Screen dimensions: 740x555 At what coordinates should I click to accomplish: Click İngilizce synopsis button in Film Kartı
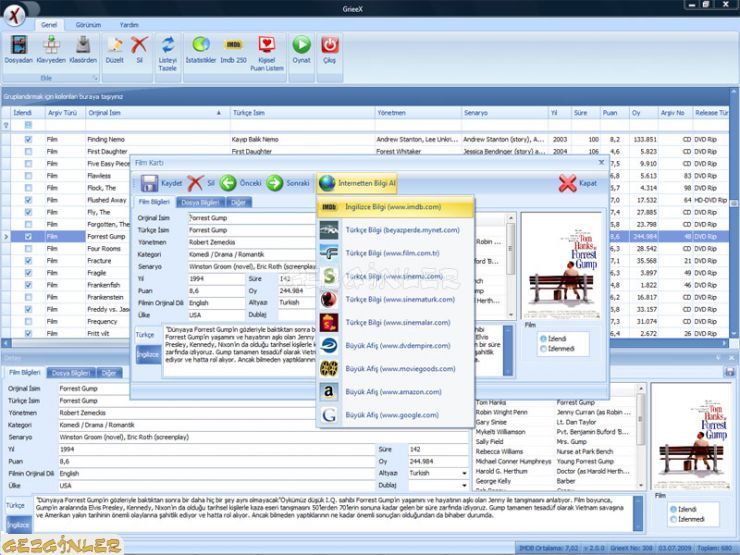pos(148,355)
